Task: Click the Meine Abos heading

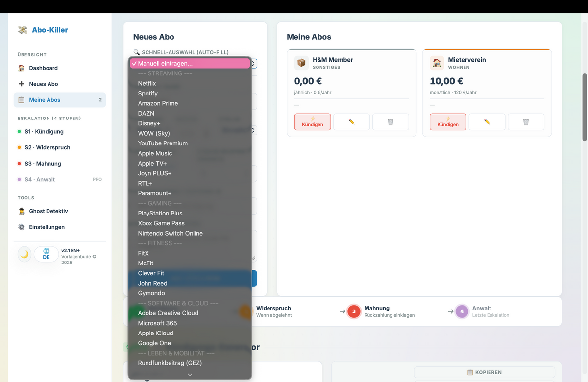Action: (x=309, y=37)
